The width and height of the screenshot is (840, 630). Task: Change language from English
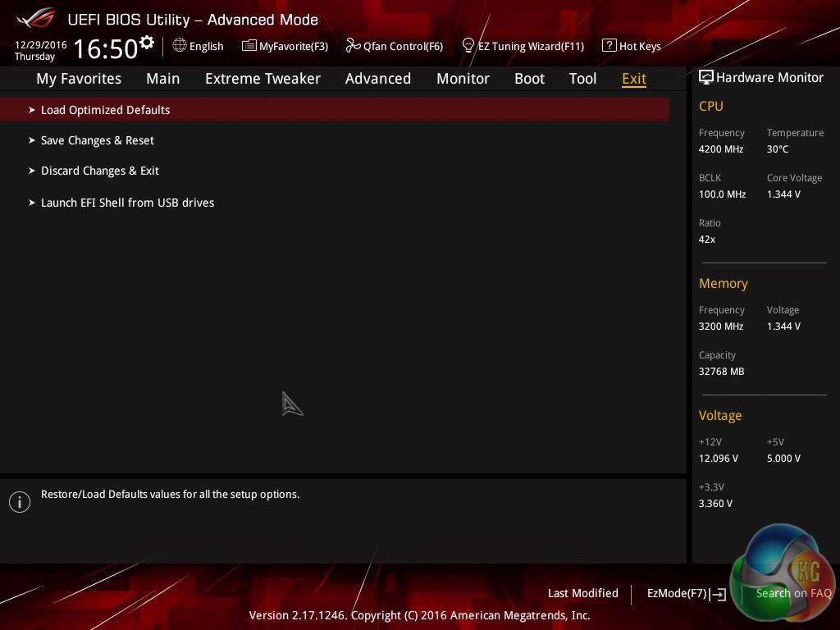point(206,46)
